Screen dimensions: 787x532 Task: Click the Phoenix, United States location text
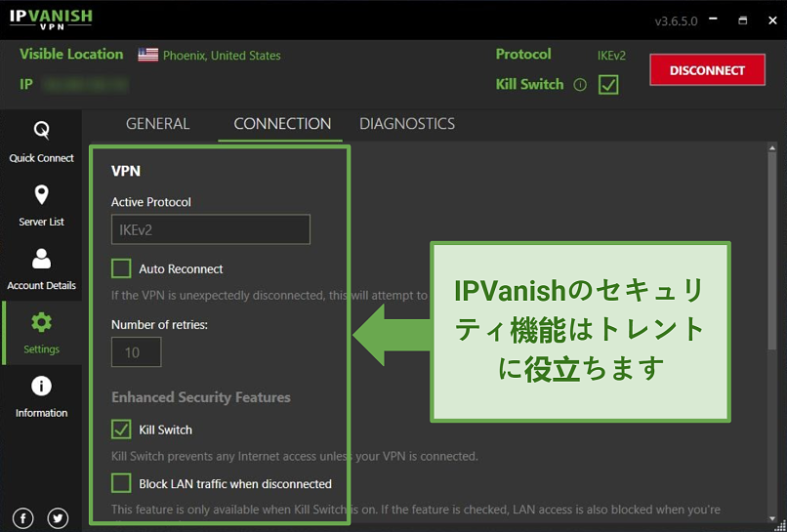tap(222, 56)
